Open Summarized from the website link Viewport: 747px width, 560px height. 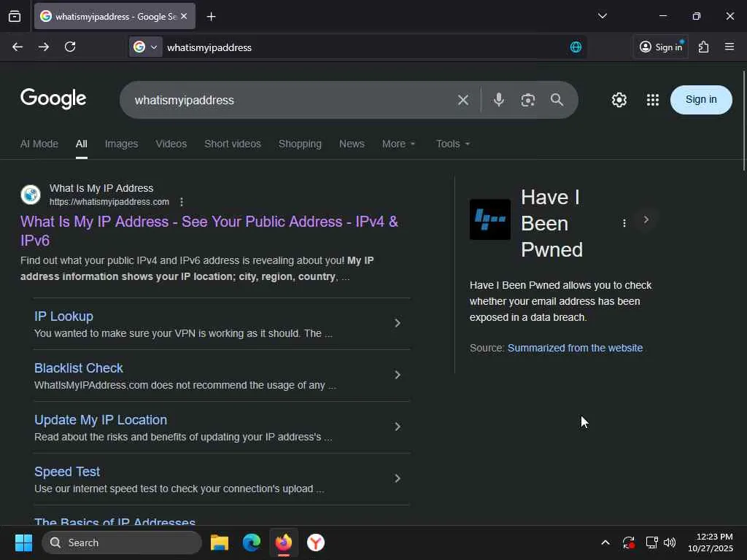pyautogui.click(x=575, y=348)
